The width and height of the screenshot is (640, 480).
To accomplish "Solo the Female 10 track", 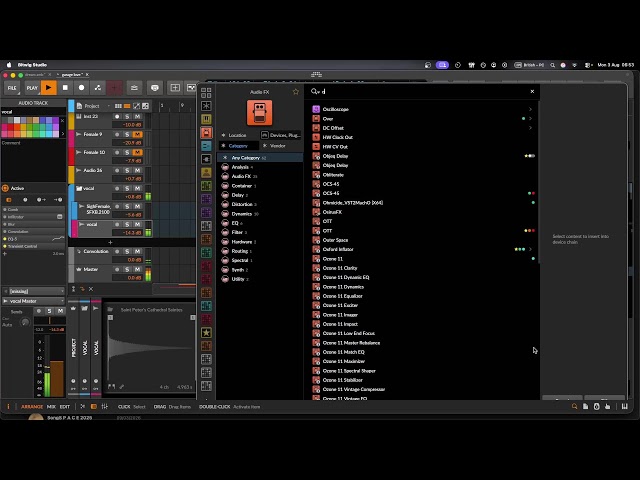I will tap(127, 152).
